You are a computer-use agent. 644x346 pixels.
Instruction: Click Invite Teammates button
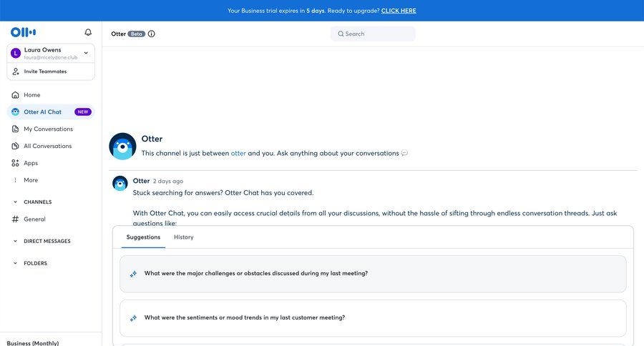51,71
